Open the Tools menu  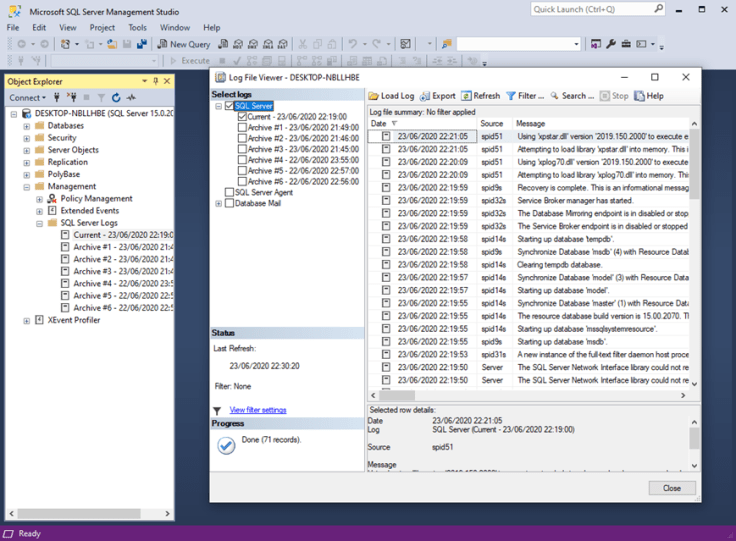[137, 28]
